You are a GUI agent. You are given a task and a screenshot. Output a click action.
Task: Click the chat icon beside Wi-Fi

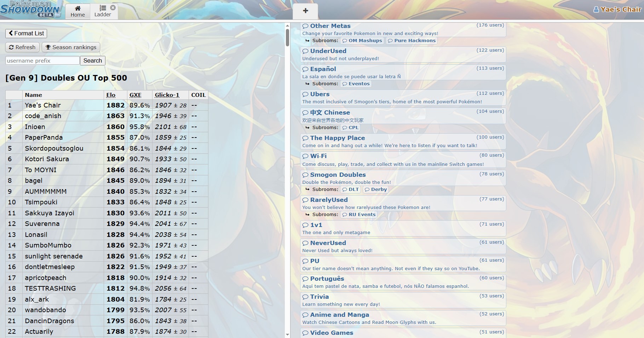[305, 156]
